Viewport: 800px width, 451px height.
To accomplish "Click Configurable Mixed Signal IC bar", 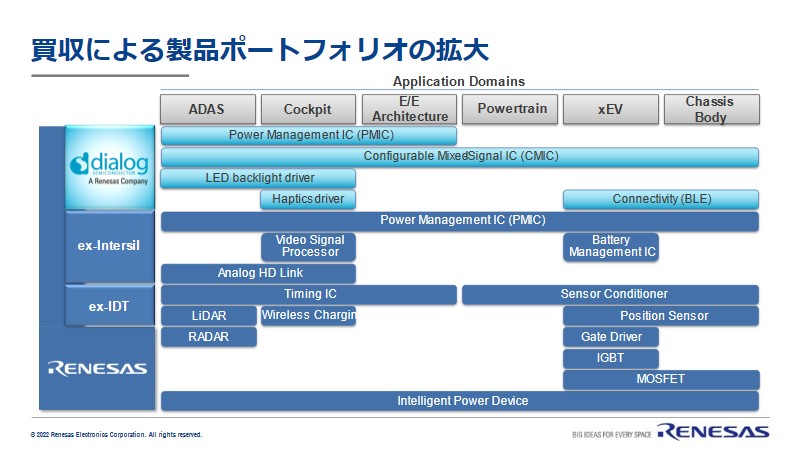I will (x=460, y=156).
